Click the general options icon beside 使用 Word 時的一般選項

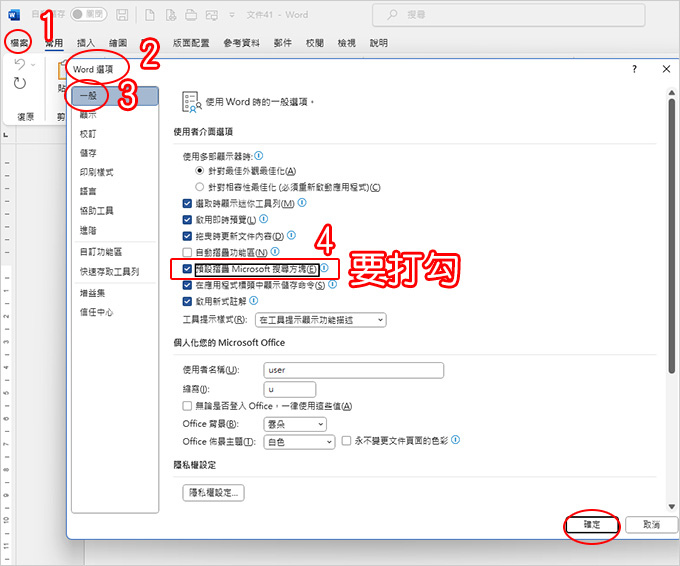pos(192,102)
